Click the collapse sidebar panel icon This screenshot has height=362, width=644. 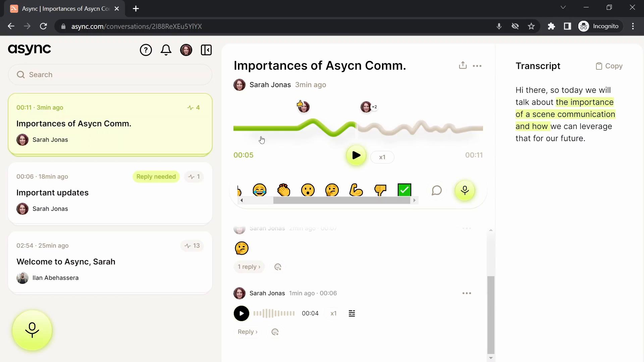[207, 50]
